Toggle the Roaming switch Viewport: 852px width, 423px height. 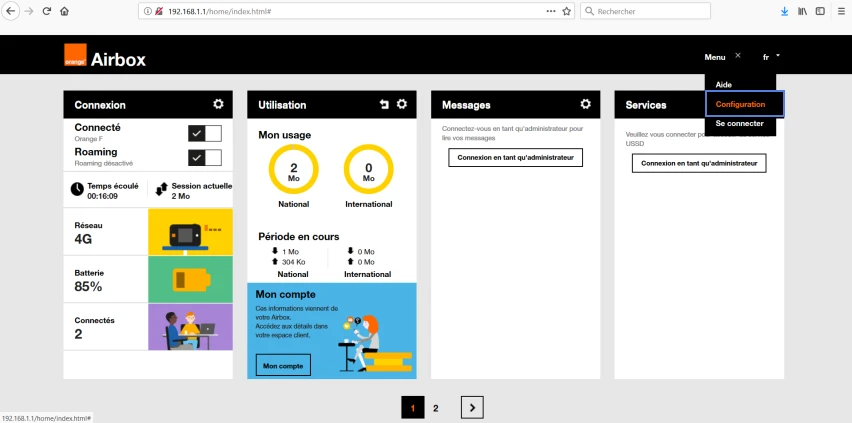(x=205, y=158)
